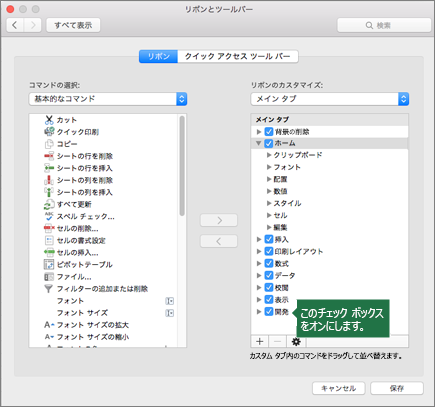The image size is (435, 407).
Task: Select the ピボットテーブル icon
Action: pyautogui.click(x=49, y=264)
